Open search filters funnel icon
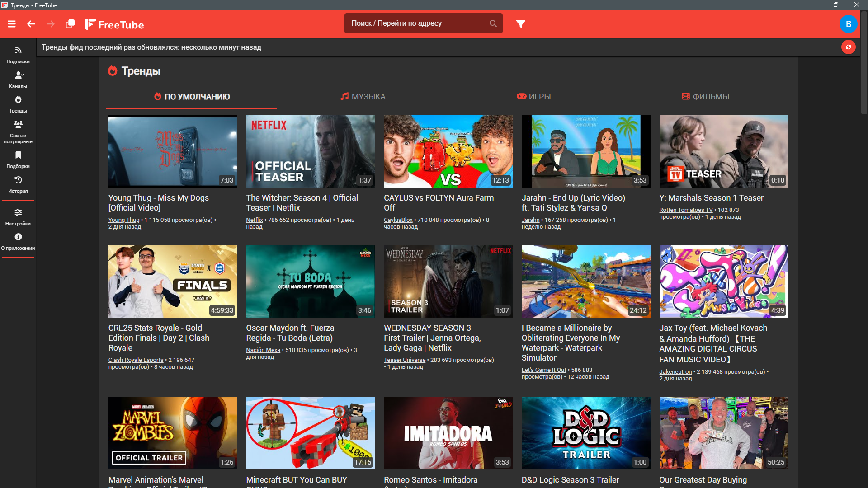 (521, 23)
